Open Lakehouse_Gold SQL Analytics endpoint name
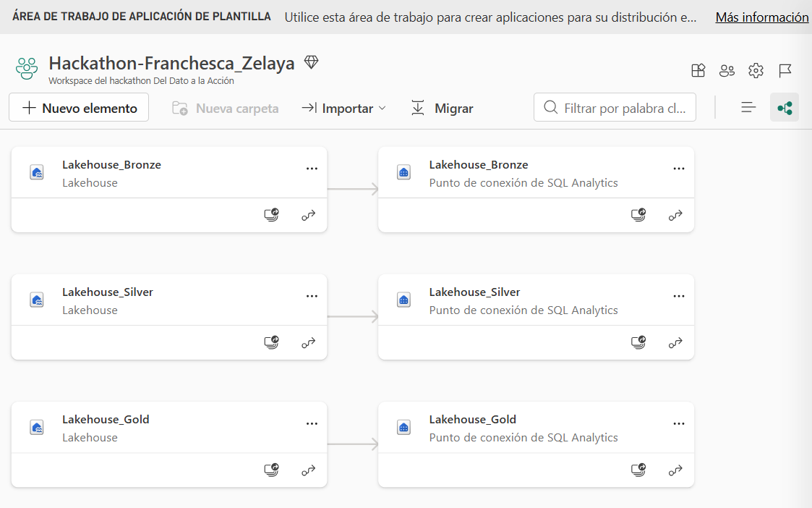 pyautogui.click(x=472, y=420)
